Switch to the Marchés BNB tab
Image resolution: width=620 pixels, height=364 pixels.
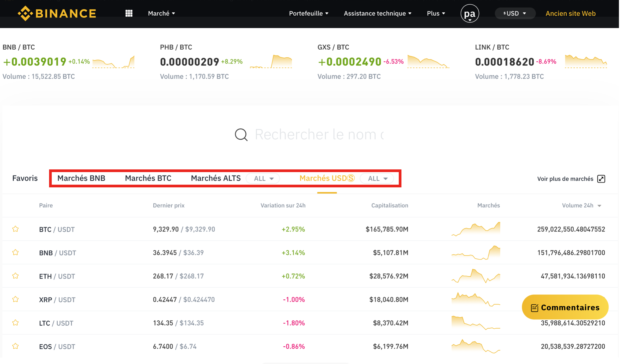point(81,178)
